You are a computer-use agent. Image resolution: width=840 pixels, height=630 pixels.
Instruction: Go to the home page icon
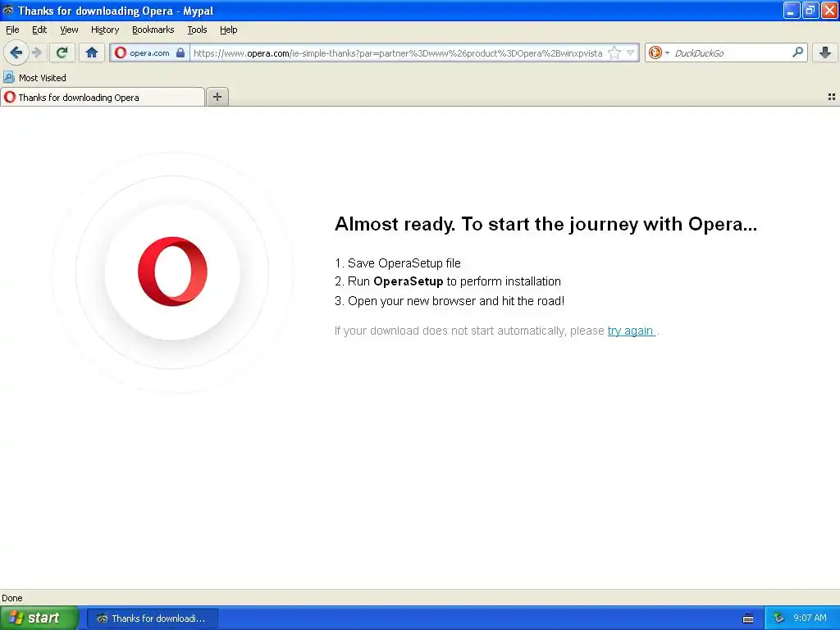pyautogui.click(x=92, y=52)
